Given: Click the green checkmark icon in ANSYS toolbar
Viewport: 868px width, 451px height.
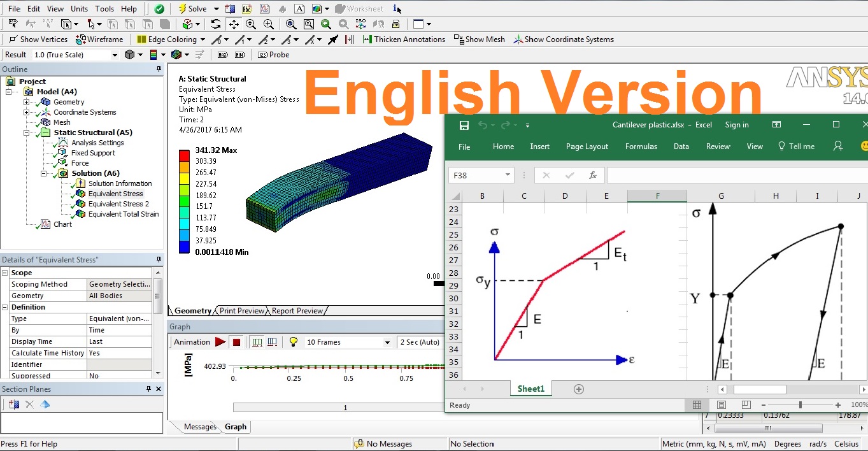Looking at the screenshot, I should tap(159, 9).
